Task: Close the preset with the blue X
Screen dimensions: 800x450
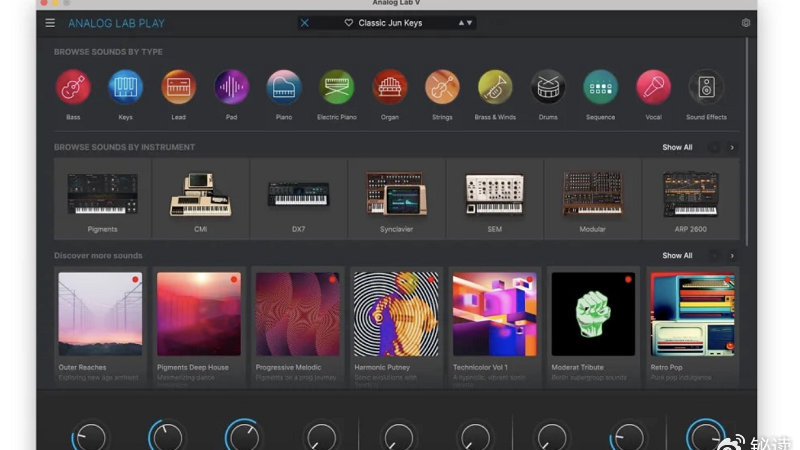Action: coord(305,23)
